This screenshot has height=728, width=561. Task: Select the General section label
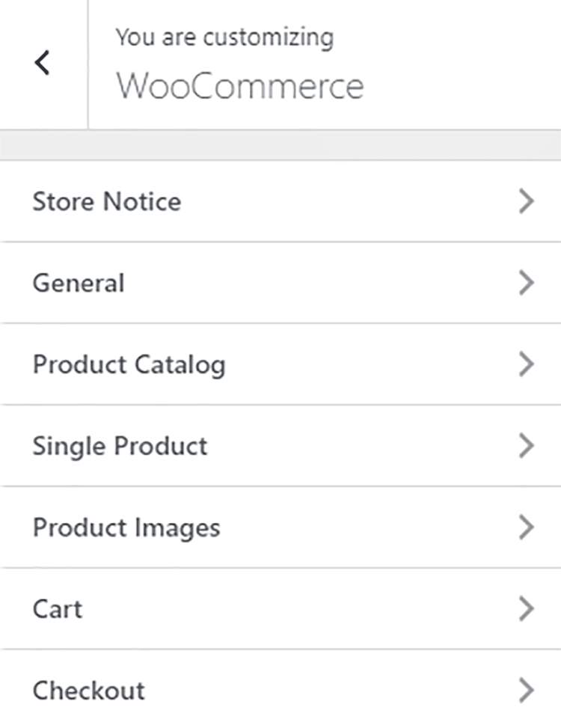[x=79, y=283]
